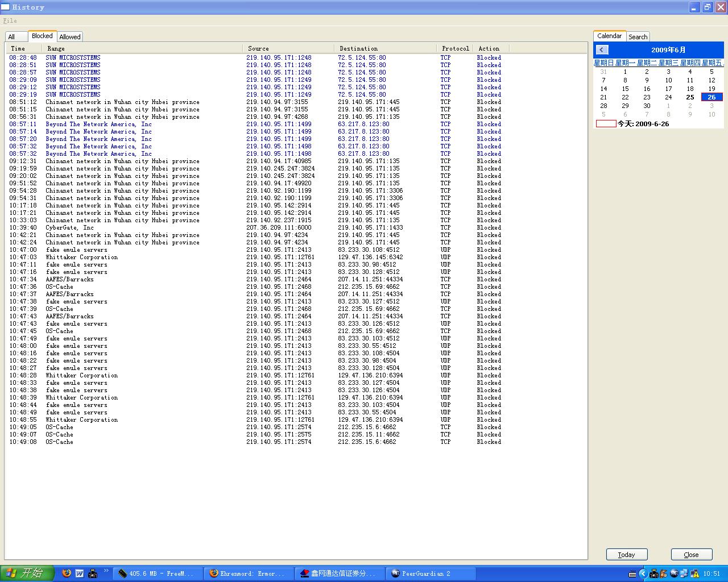Select highlighted calendar date 26
The height and width of the screenshot is (582, 728).
pos(712,97)
